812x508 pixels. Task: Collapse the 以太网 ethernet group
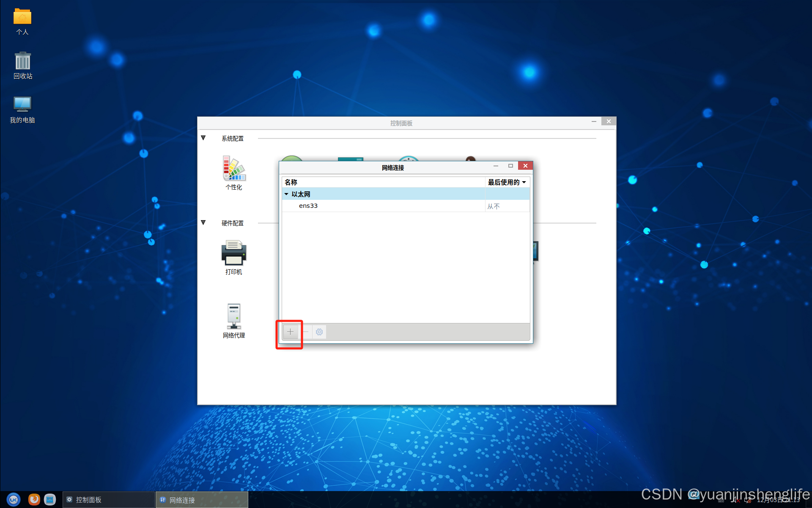click(286, 194)
